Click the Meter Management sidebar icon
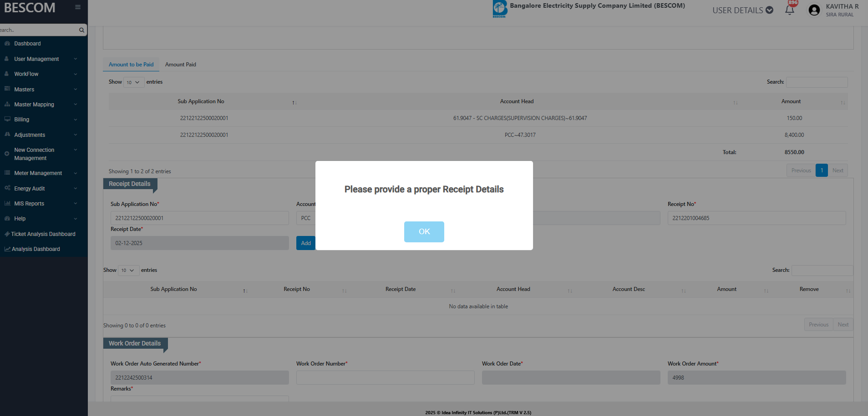The height and width of the screenshot is (416, 868). pyautogui.click(x=7, y=173)
